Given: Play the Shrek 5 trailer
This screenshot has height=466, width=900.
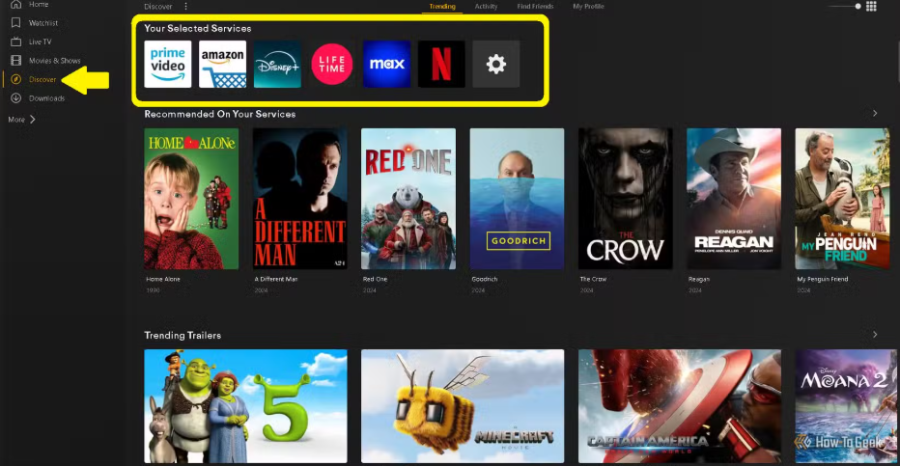Looking at the screenshot, I should 246,406.
